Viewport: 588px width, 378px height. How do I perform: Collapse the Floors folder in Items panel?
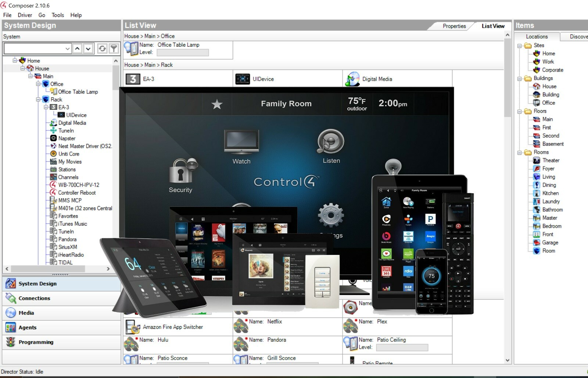pyautogui.click(x=520, y=111)
